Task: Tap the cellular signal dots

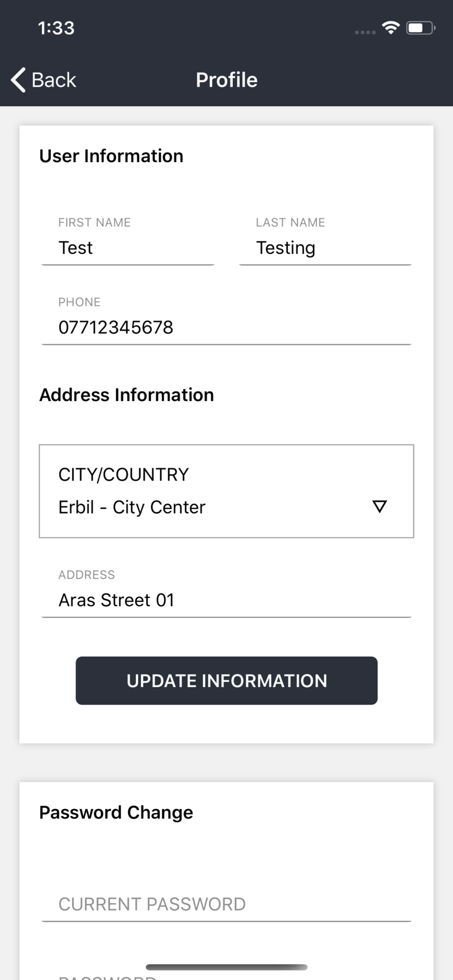Action: [x=365, y=32]
